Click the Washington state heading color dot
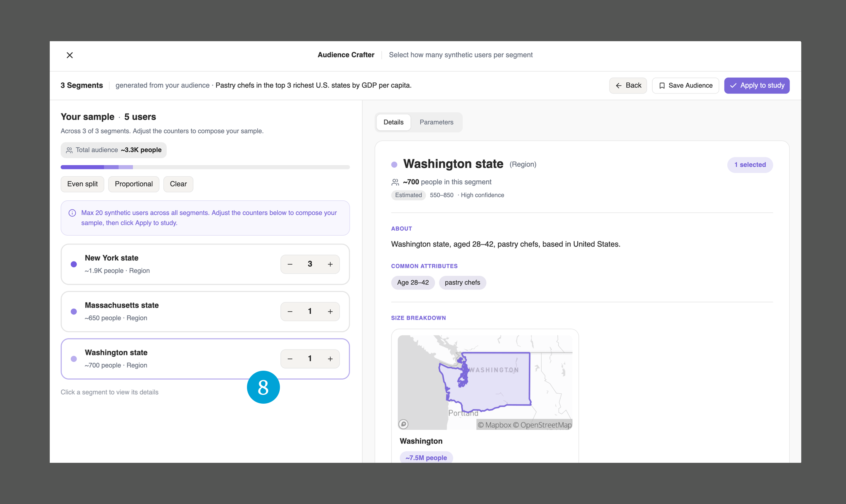Image resolution: width=846 pixels, height=504 pixels. coord(394,165)
